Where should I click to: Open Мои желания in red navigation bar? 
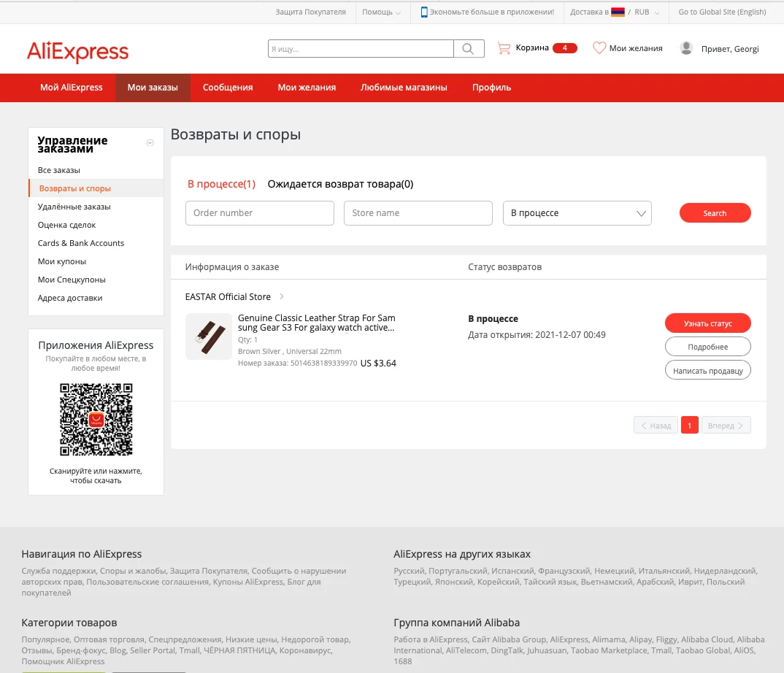coord(307,88)
